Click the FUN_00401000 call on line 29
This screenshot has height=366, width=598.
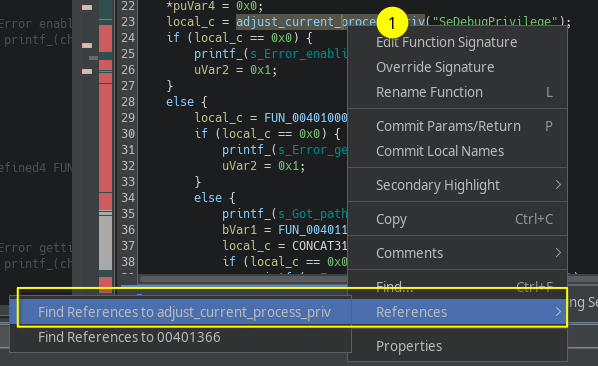point(305,118)
